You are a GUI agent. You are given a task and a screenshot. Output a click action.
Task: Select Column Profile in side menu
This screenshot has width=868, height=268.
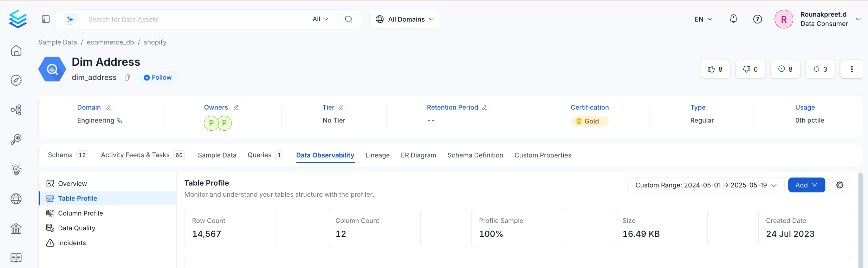pyautogui.click(x=80, y=213)
